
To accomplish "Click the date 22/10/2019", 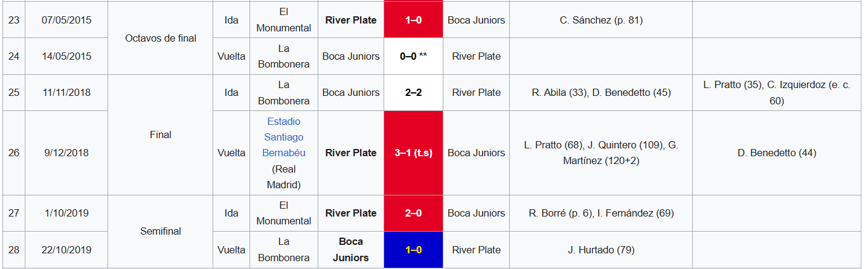I will [x=66, y=250].
